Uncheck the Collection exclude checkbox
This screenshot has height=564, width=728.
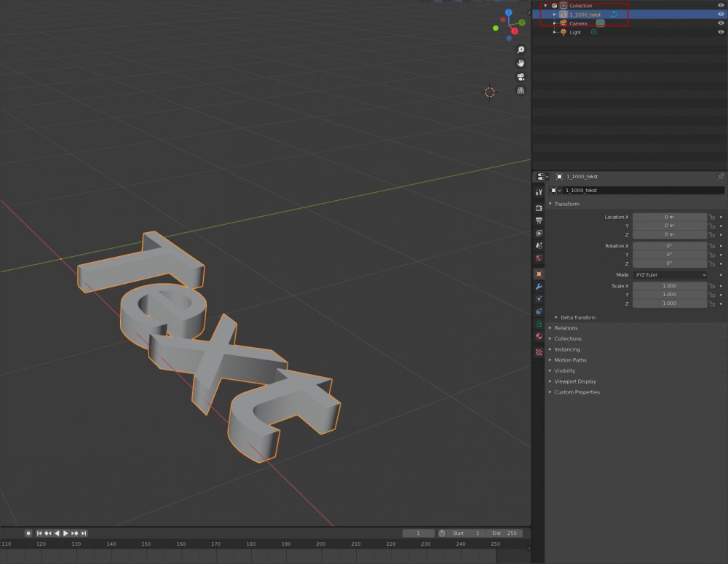coord(555,6)
